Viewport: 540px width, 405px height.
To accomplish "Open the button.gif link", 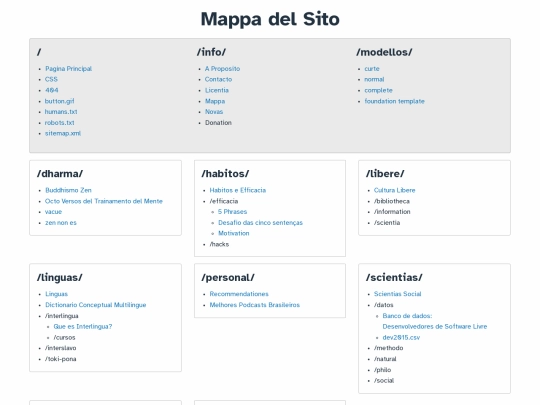I will click(60, 101).
